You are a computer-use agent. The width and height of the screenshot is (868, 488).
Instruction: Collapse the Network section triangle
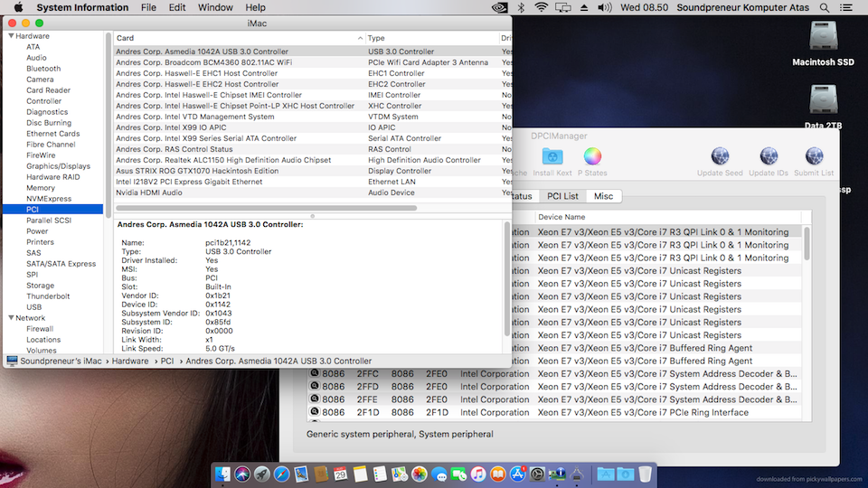click(x=11, y=317)
